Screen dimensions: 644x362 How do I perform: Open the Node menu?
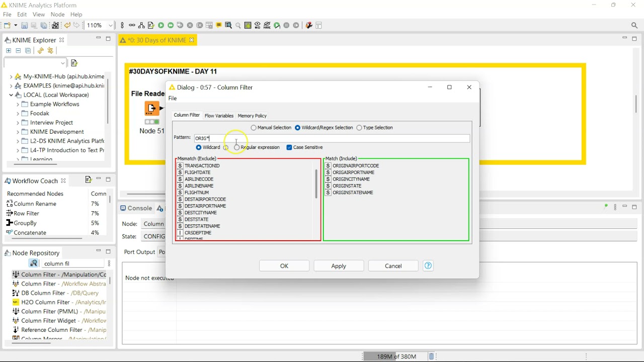point(57,15)
